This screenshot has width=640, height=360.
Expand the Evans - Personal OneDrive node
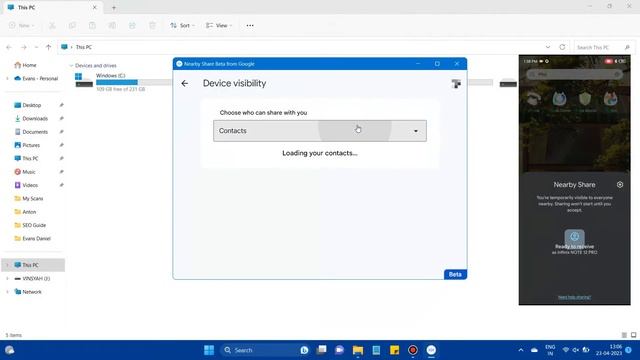coord(7,78)
